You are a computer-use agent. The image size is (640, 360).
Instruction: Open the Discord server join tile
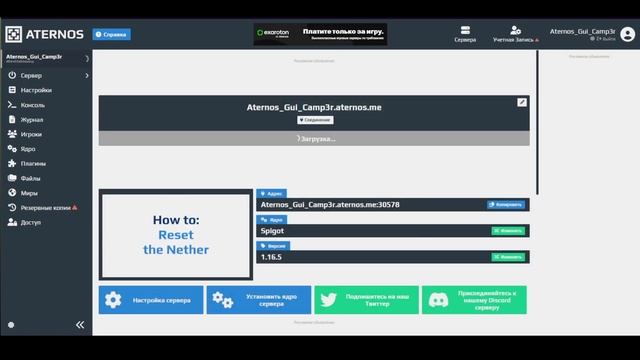[474, 300]
